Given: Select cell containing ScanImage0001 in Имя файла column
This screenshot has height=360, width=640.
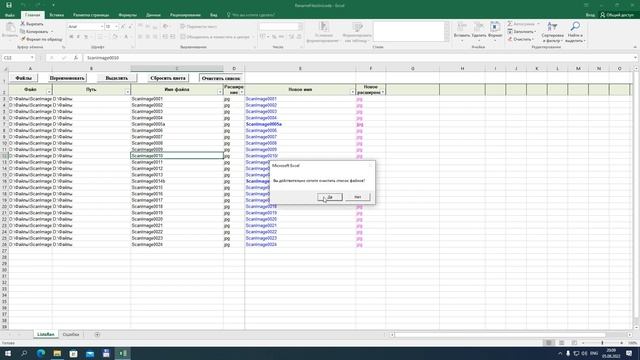Looking at the screenshot, I should [x=177, y=99].
